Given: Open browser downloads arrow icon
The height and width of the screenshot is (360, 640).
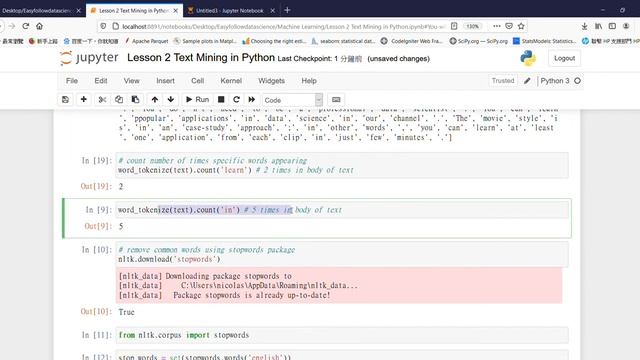Looking at the screenshot, I should point(584,26).
